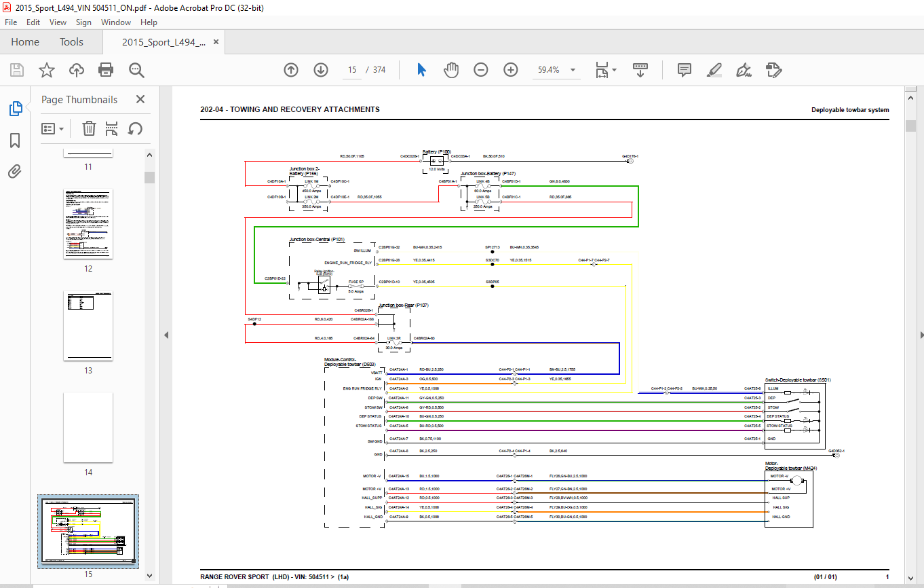Click the Fit page tool icon
This screenshot has width=924, height=588.
[601, 70]
